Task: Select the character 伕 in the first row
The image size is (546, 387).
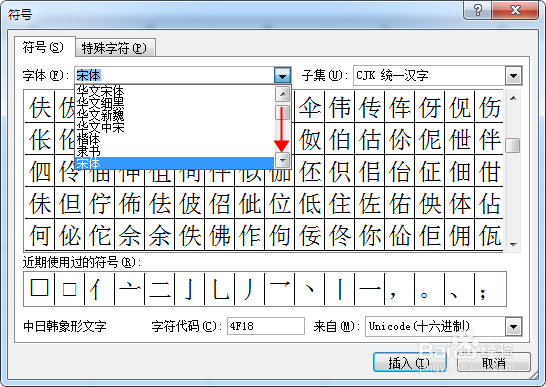Action: pyautogui.click(x=40, y=107)
